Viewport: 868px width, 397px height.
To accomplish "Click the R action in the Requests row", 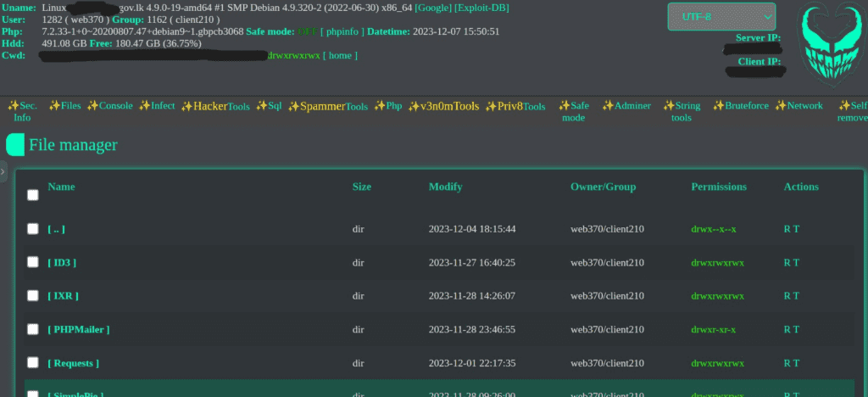I will click(787, 363).
